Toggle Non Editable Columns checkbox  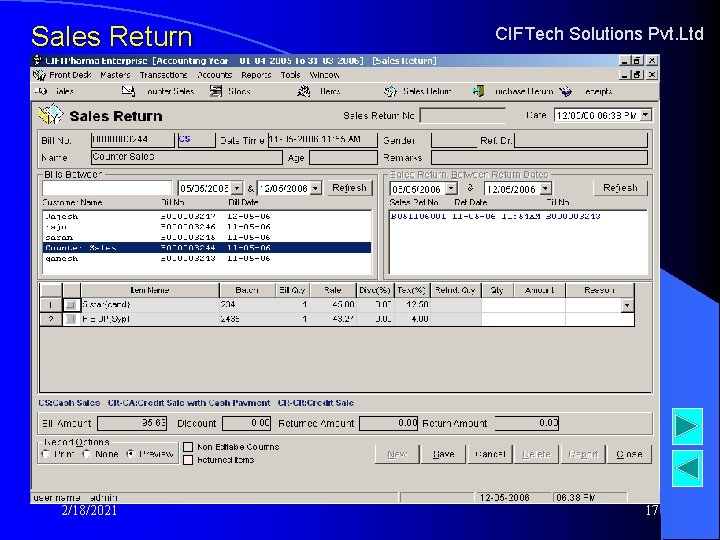click(x=188, y=447)
